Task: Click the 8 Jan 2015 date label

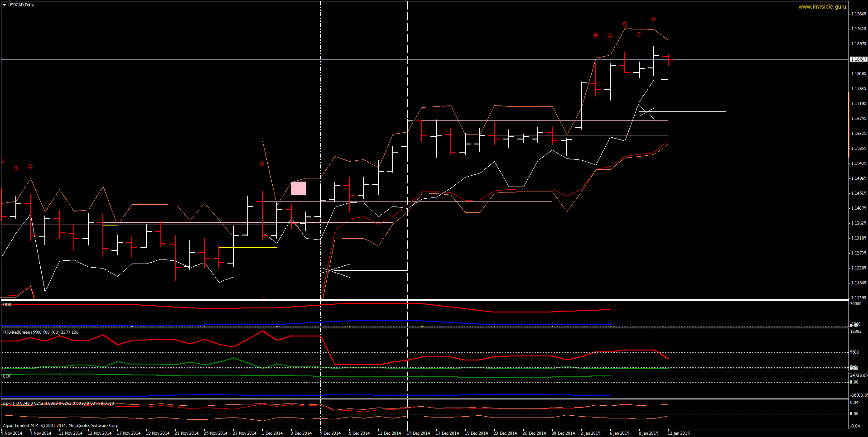Action: point(649,433)
